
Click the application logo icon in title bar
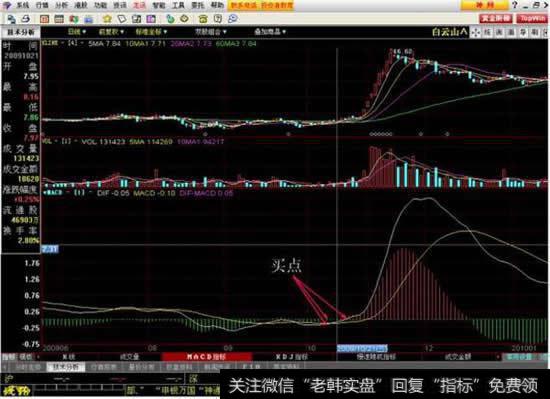(7, 5)
